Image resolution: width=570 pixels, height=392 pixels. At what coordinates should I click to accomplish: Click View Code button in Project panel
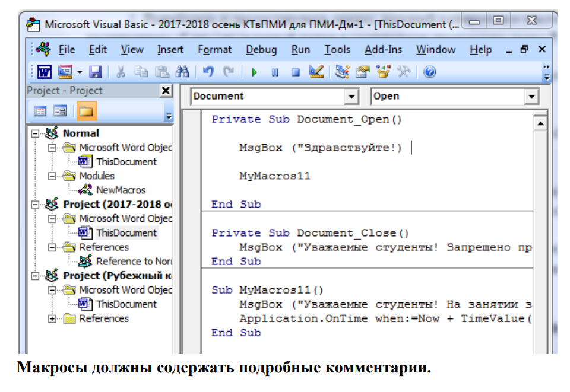pos(40,111)
